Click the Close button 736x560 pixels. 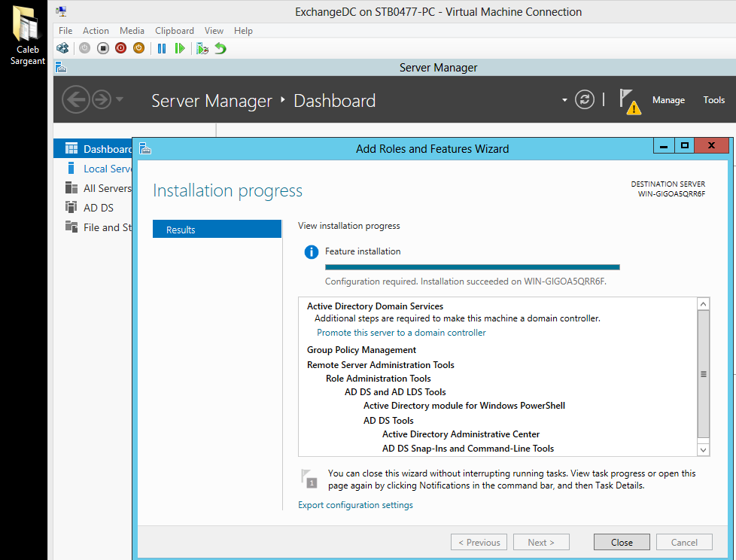(x=622, y=542)
